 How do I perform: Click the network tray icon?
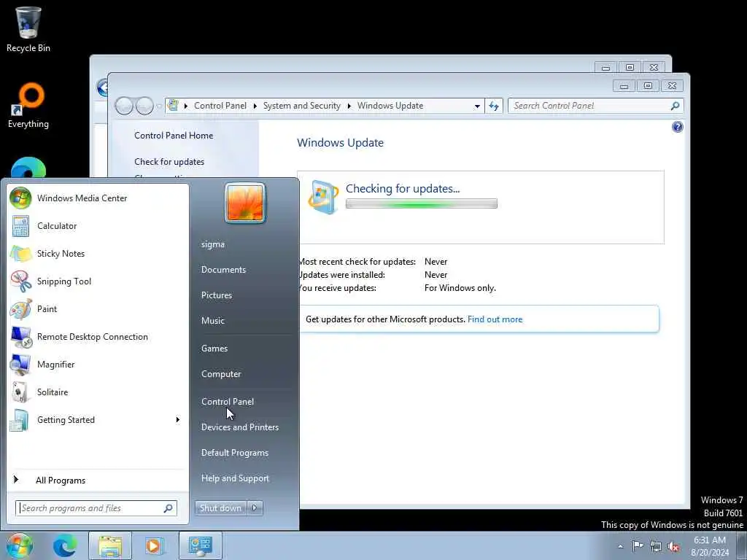(x=656, y=547)
